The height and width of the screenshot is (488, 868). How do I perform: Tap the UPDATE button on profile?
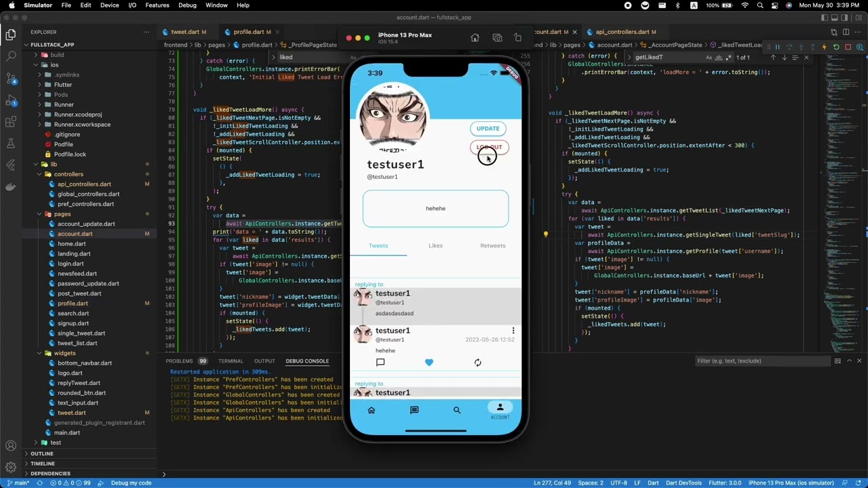click(488, 128)
